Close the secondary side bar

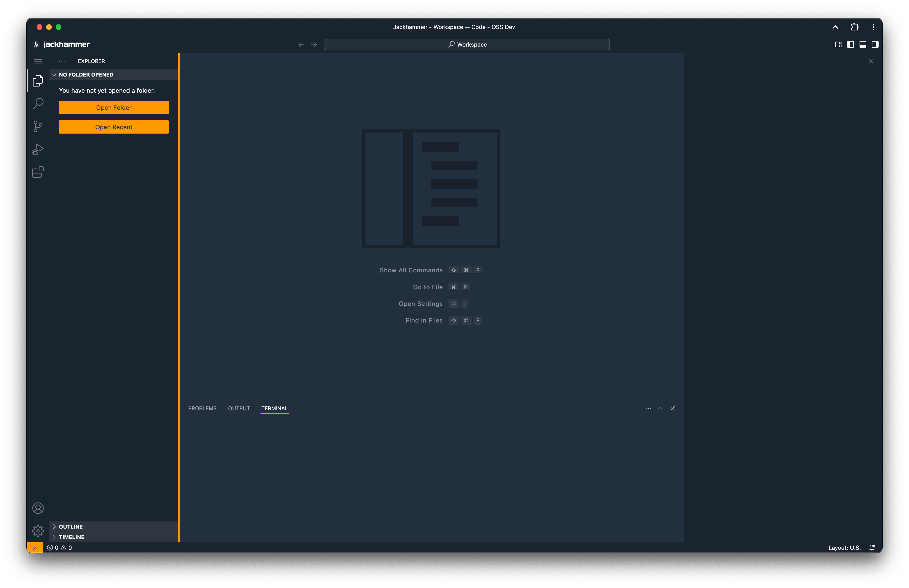[x=871, y=61]
